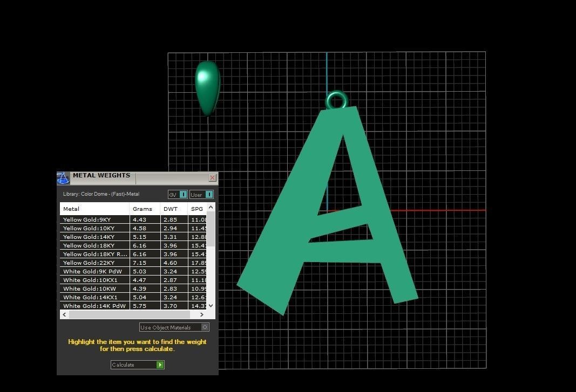This screenshot has height=392, width=576.
Task: Click the Metal column header
Action: (x=94, y=209)
